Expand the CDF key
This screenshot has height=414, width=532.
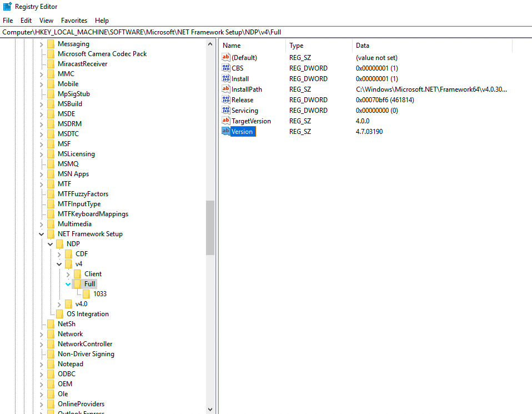(x=59, y=255)
